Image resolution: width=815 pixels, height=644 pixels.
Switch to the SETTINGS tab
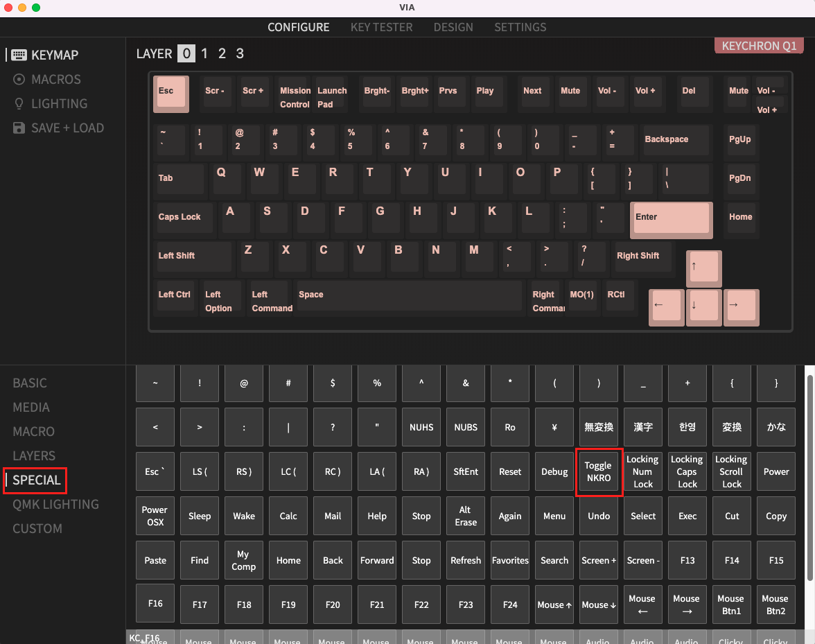[520, 27]
